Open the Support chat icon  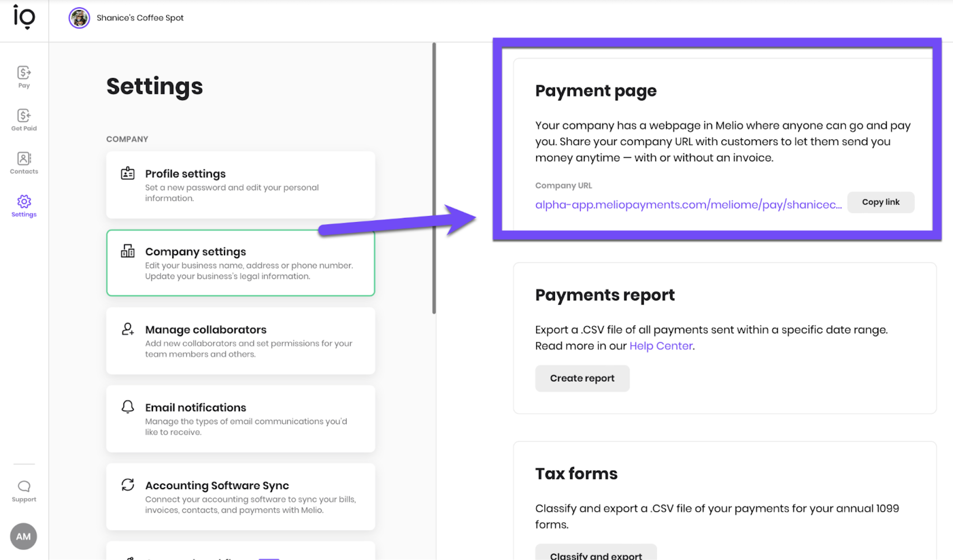[x=24, y=486]
